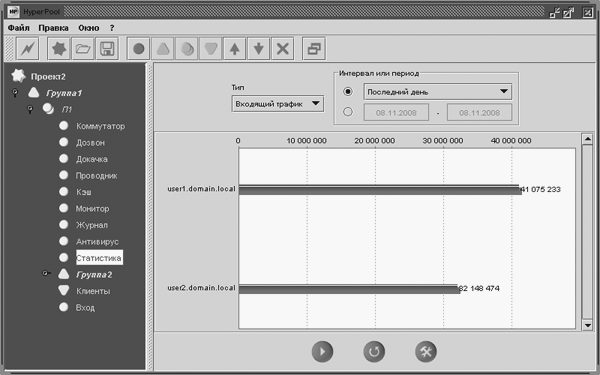Click the downward shield clients toolbar icon

point(211,49)
